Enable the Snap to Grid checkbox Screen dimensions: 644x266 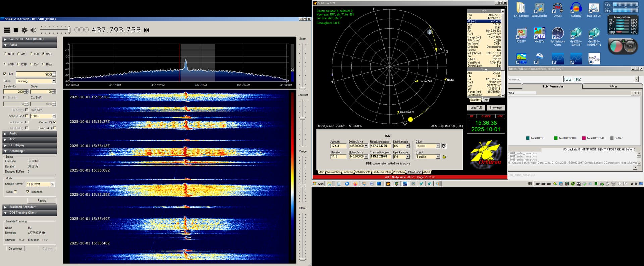coord(27,116)
